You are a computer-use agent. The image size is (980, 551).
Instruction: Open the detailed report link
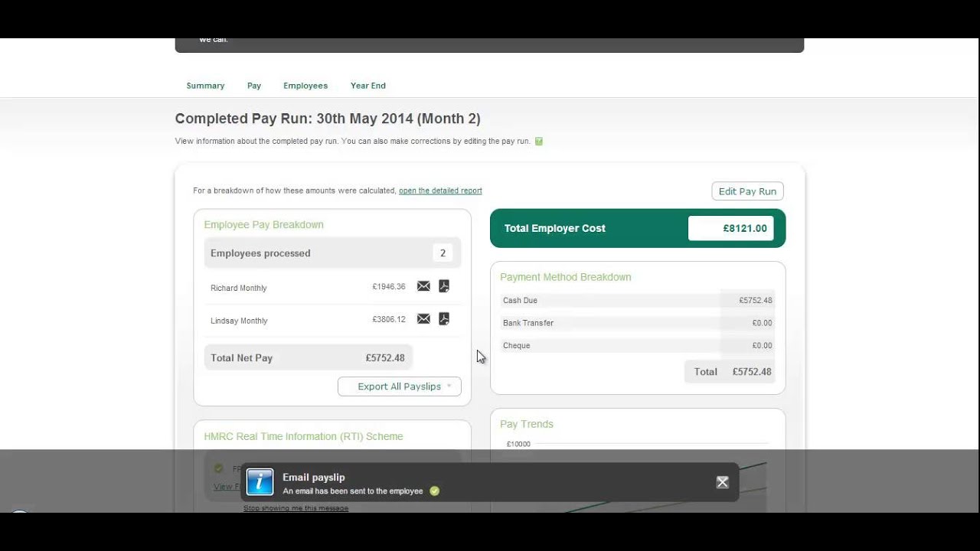tap(440, 191)
